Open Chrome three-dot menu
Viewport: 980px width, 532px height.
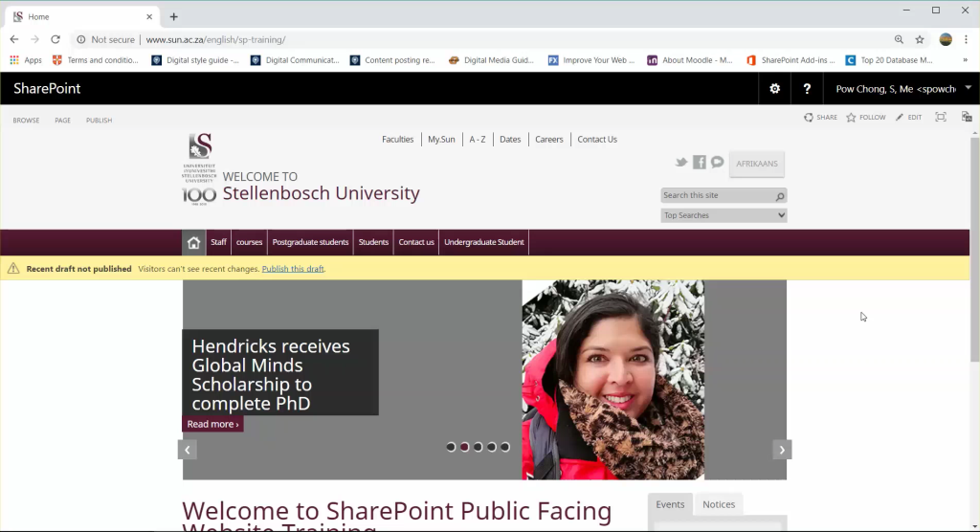click(967, 39)
